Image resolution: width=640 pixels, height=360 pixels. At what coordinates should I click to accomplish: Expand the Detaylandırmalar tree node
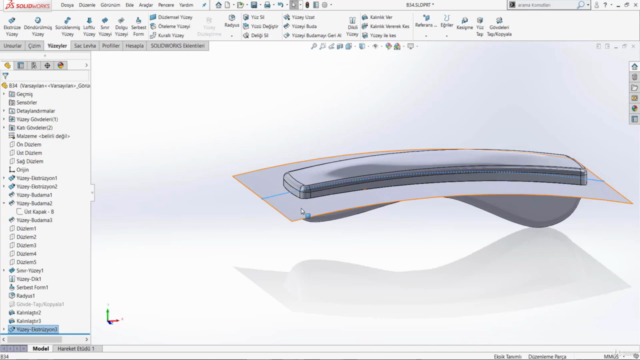[x=4, y=111]
